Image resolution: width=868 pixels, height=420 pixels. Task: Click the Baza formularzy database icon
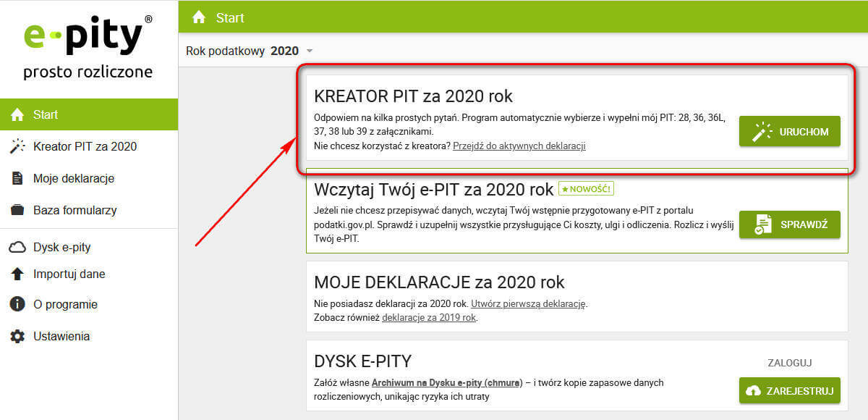pyautogui.click(x=16, y=210)
